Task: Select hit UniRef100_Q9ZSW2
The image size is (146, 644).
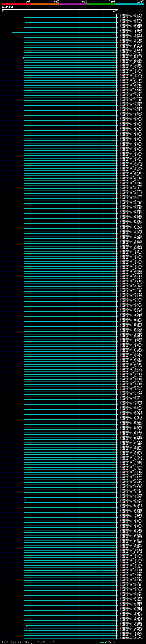Action: (131, 535)
